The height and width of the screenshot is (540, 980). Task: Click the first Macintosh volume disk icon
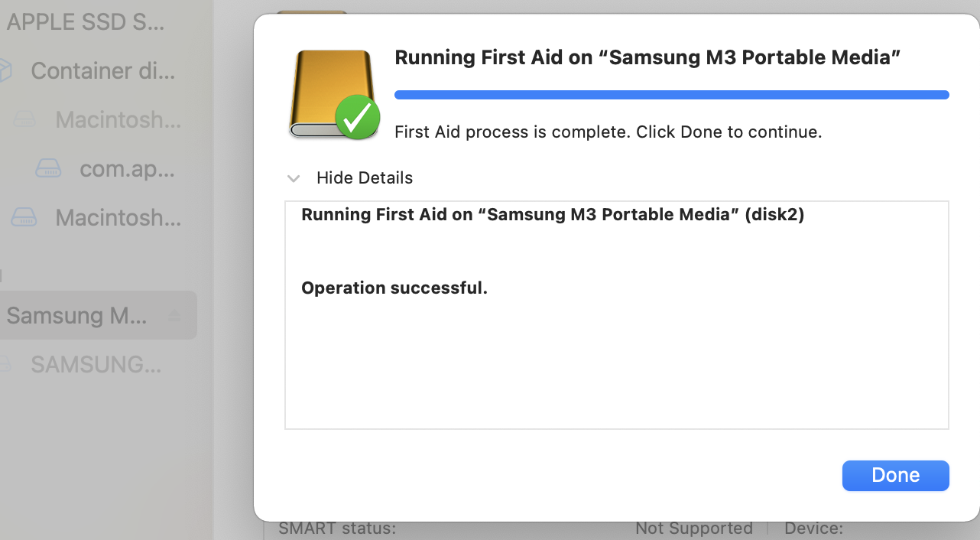[x=25, y=120]
